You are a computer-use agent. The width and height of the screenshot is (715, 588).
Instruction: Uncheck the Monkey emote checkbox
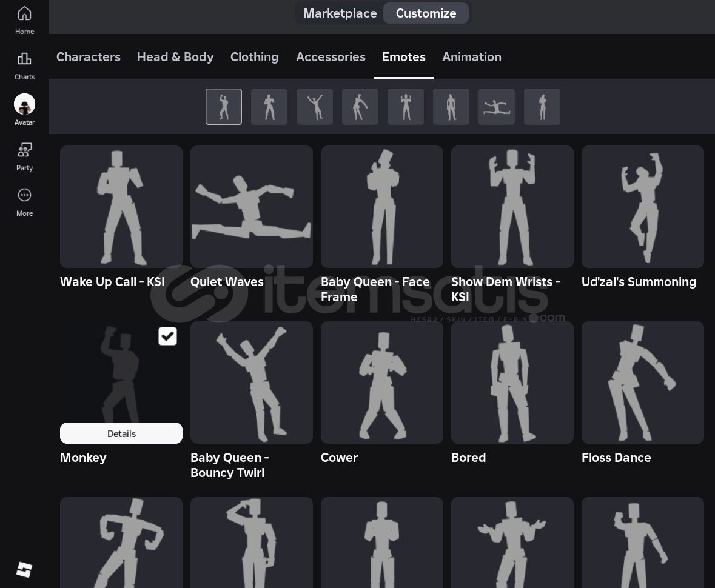[167, 336]
